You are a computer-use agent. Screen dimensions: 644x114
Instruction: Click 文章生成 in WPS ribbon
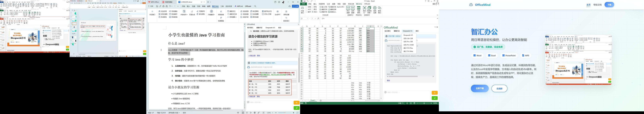(x=192, y=13)
